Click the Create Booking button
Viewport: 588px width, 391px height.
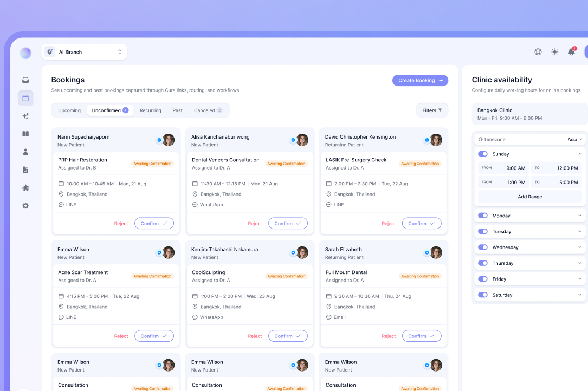[421, 80]
